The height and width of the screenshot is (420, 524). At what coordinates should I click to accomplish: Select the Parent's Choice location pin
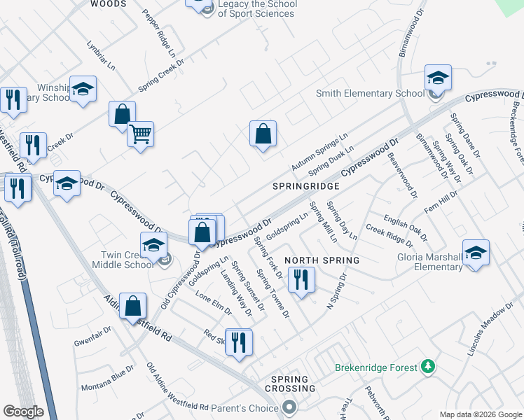pos(289,407)
